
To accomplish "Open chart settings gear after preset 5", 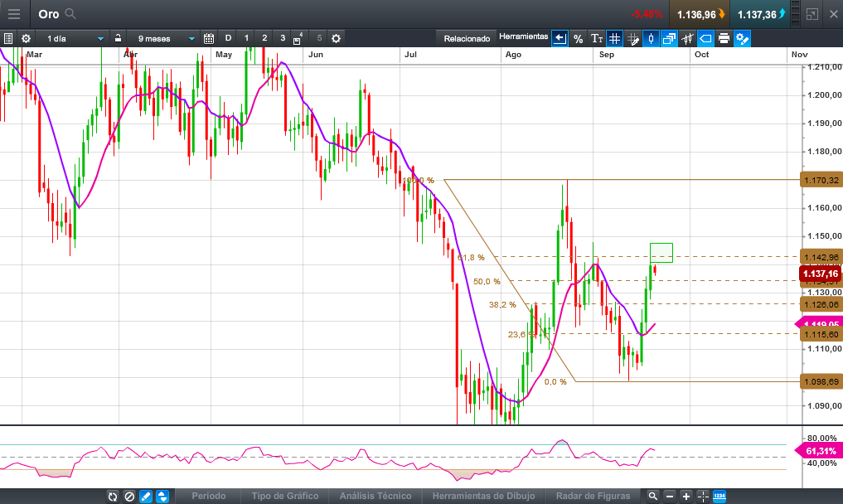I will [x=336, y=38].
